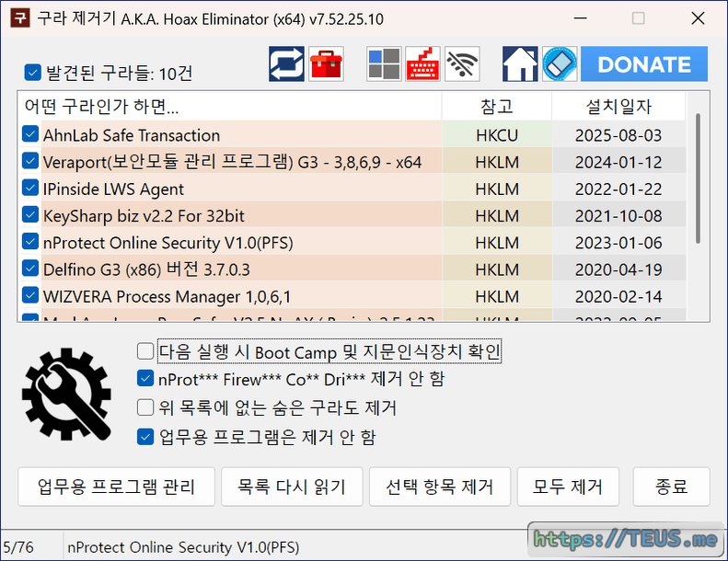Click the 목록 다시 읽기 button
This screenshot has width=728, height=561.
292,487
